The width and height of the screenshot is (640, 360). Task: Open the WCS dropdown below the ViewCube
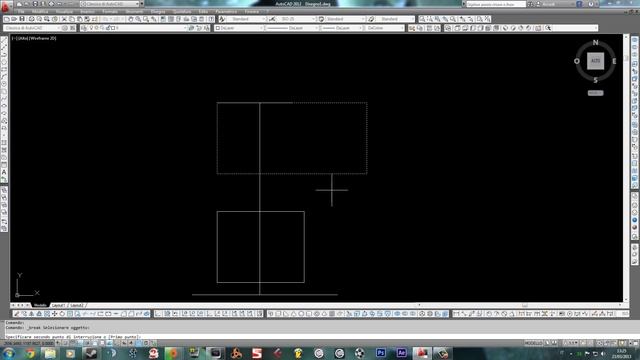596,93
